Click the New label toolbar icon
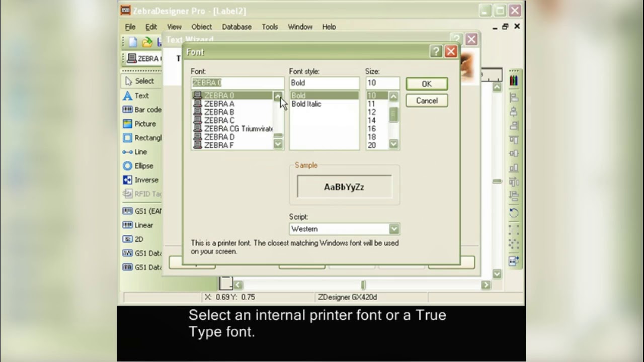This screenshot has width=644, height=362. [x=133, y=42]
